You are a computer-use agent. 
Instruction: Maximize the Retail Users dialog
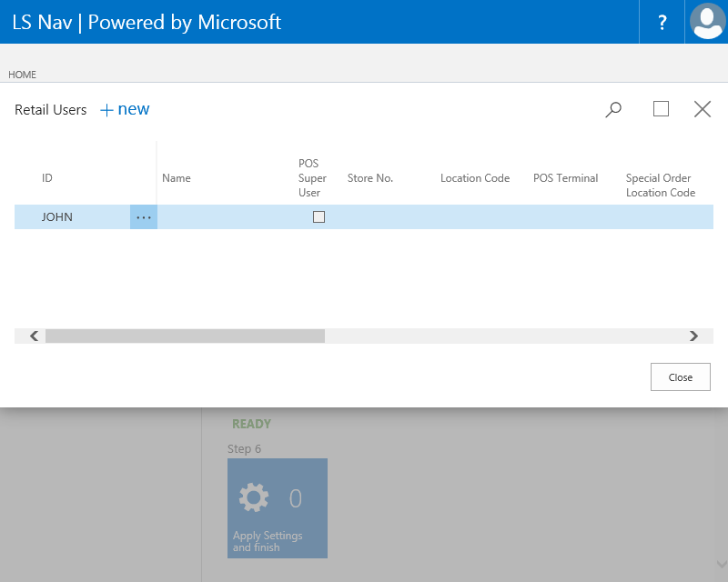click(662, 109)
